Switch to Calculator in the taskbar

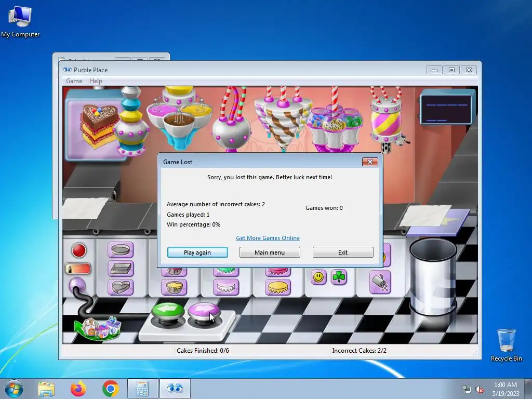coord(142,389)
